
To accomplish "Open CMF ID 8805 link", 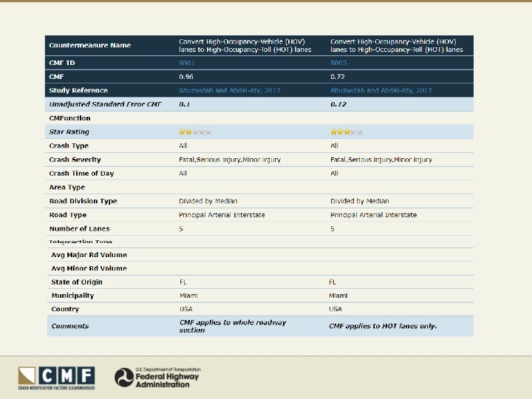I will coord(338,63).
